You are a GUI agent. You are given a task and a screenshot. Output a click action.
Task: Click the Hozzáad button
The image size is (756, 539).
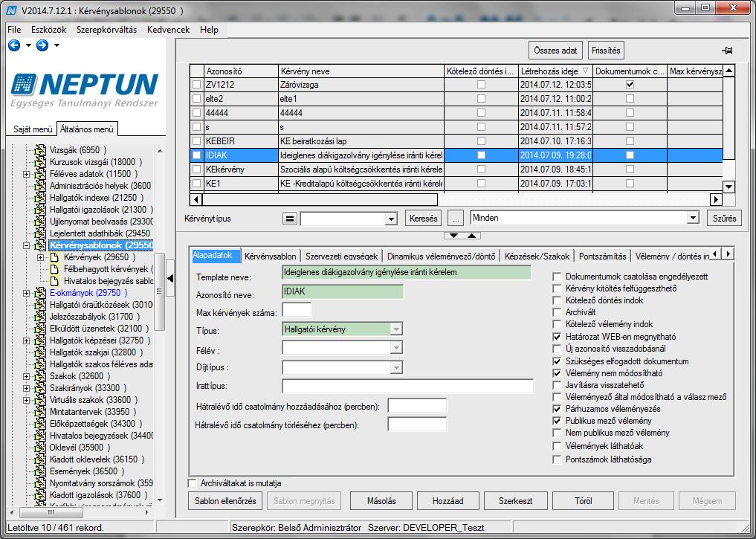448,501
